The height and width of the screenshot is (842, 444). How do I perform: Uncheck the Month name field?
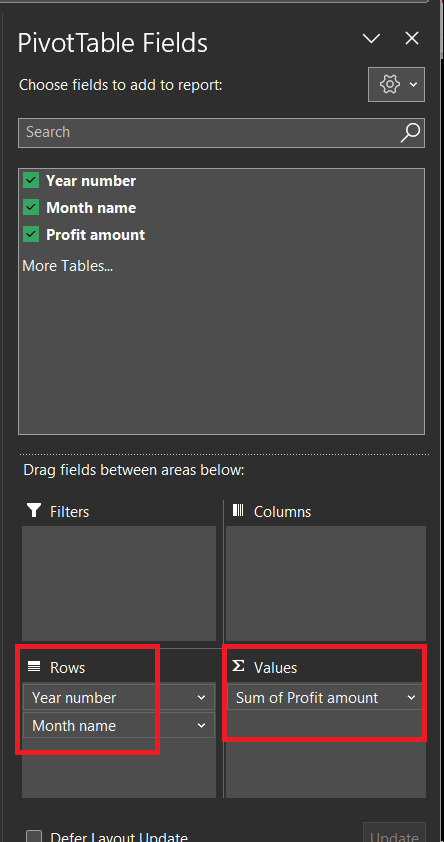[x=31, y=207]
